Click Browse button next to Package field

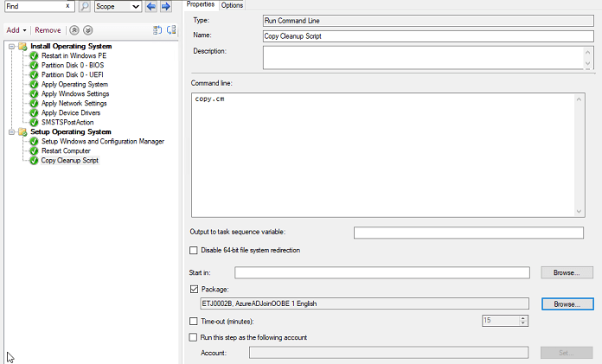point(567,304)
